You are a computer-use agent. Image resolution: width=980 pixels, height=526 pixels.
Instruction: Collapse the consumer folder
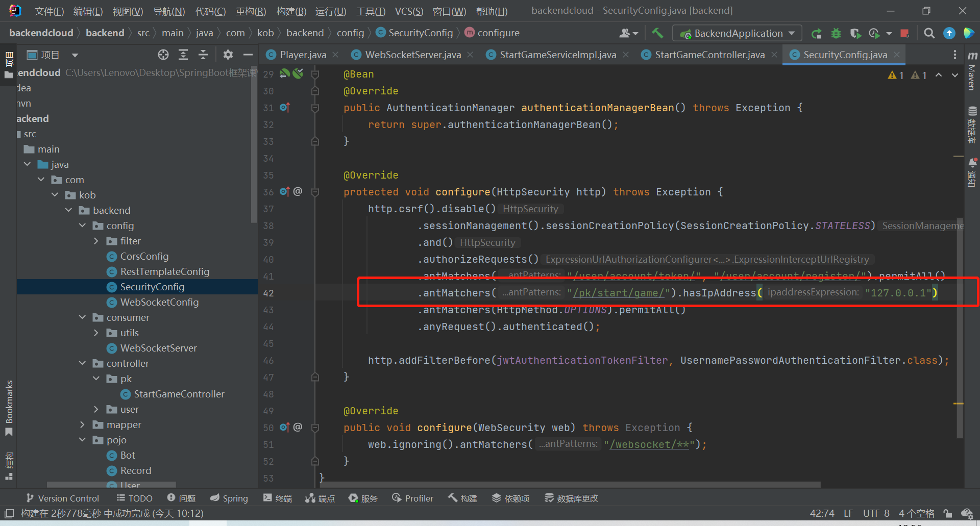coord(82,317)
